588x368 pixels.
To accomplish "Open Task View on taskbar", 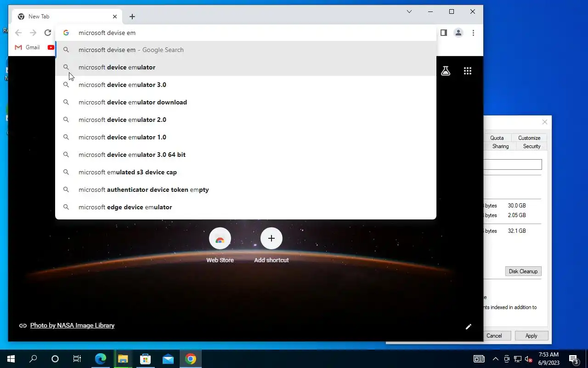I will (x=77, y=359).
